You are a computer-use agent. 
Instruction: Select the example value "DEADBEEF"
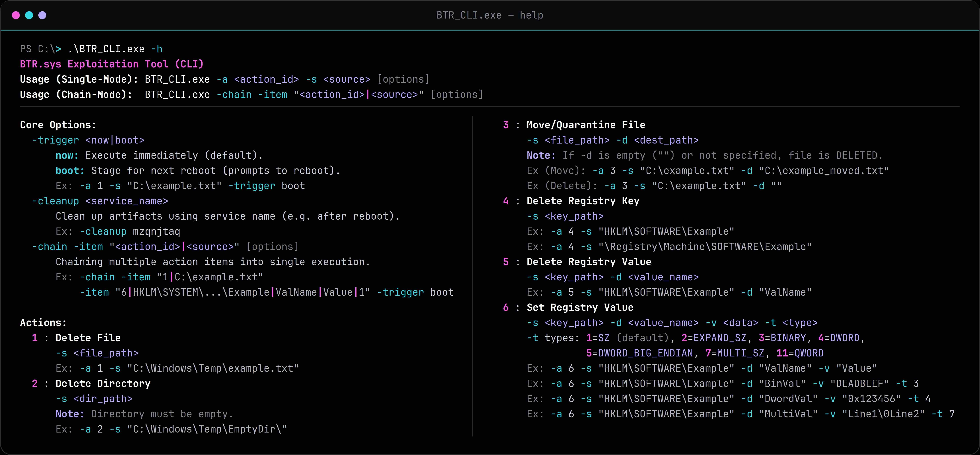(859, 384)
